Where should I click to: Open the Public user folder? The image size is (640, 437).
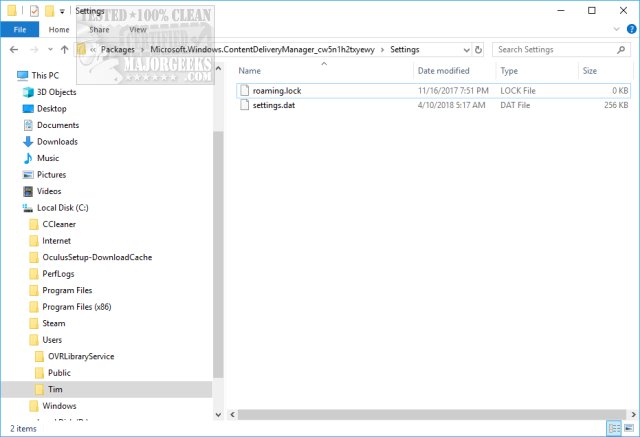(59, 373)
